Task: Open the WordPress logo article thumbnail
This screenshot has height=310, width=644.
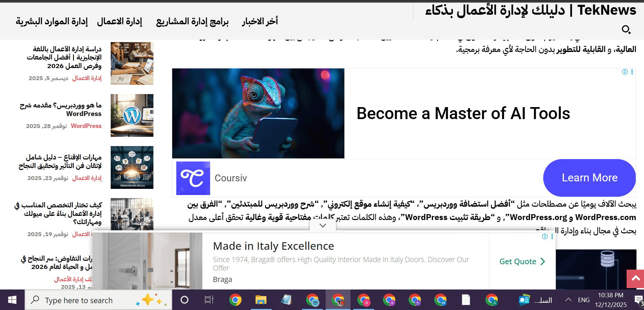Action: pyautogui.click(x=132, y=116)
